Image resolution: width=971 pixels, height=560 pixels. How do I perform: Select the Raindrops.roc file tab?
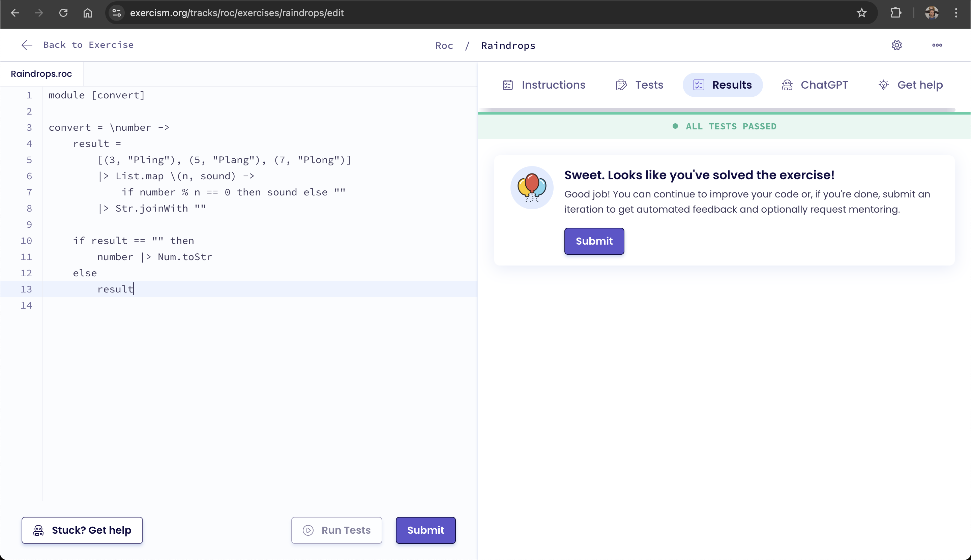(41, 74)
